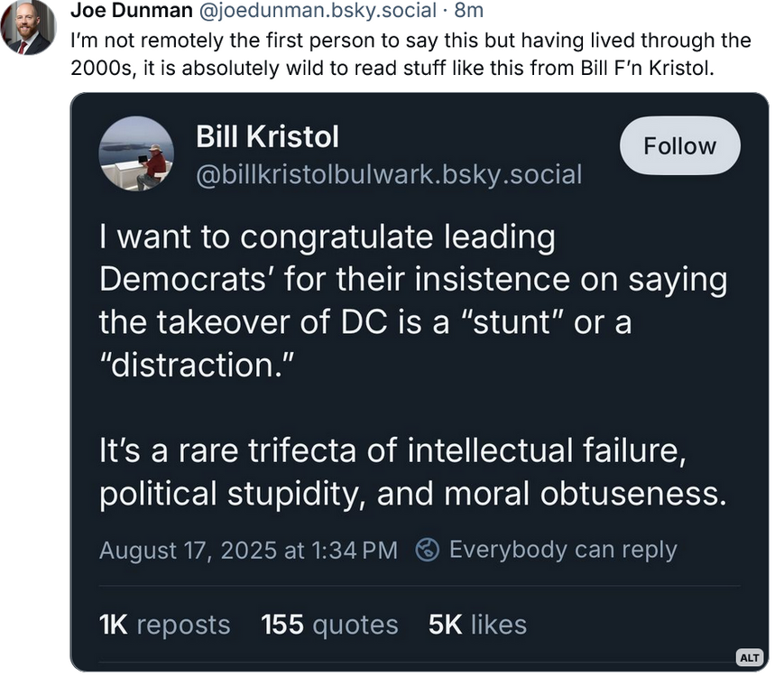Open the 8m post timestamp
784x677 pixels.
469,11
